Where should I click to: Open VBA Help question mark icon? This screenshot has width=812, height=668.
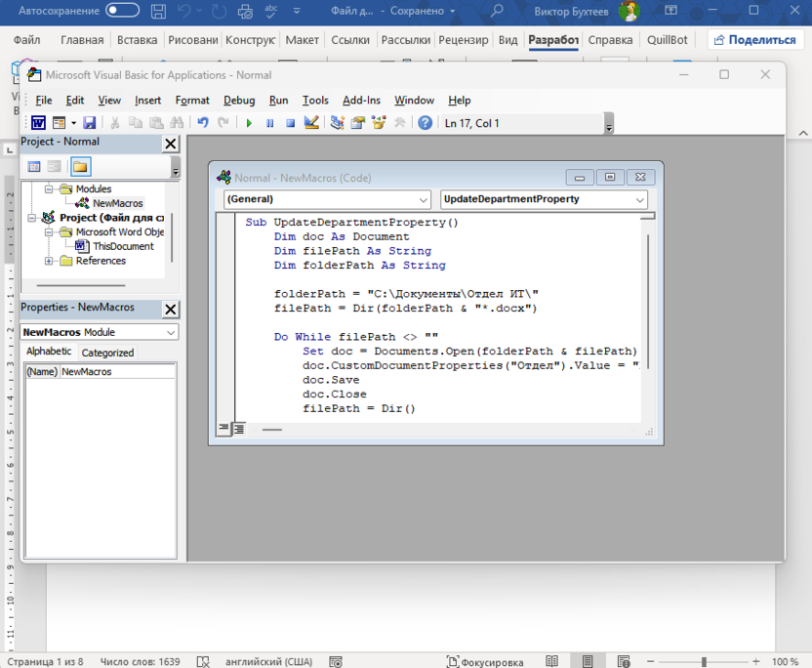coord(425,123)
